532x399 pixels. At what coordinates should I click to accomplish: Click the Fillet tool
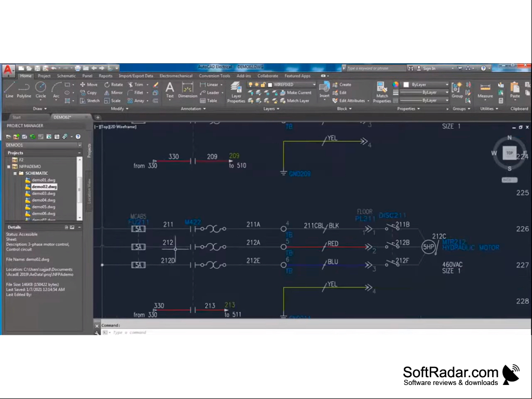[135, 93]
